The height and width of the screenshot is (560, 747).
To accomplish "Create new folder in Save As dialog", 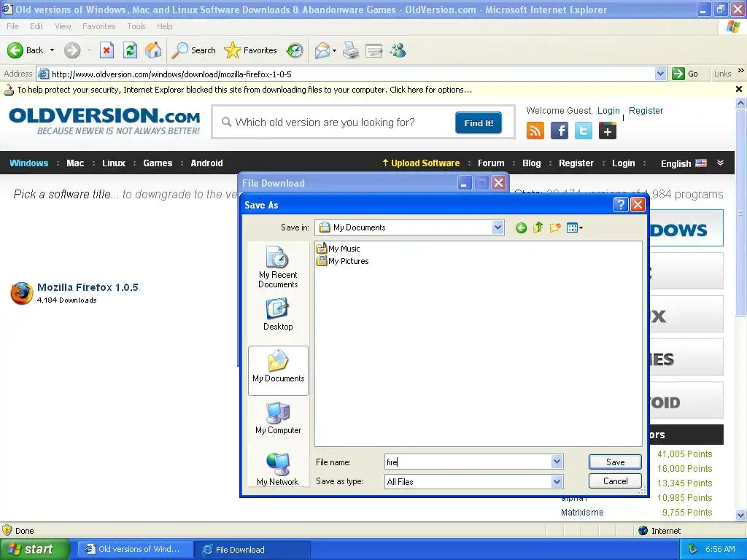I will point(555,227).
